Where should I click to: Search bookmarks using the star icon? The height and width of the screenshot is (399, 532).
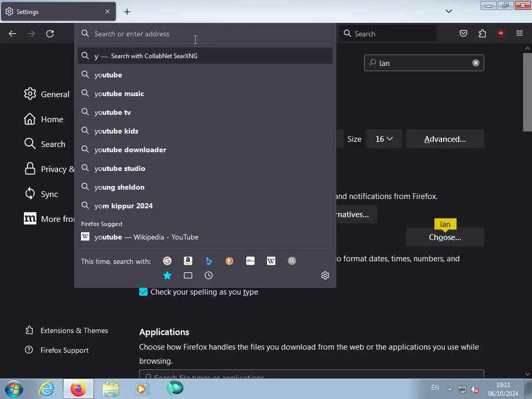167,275
